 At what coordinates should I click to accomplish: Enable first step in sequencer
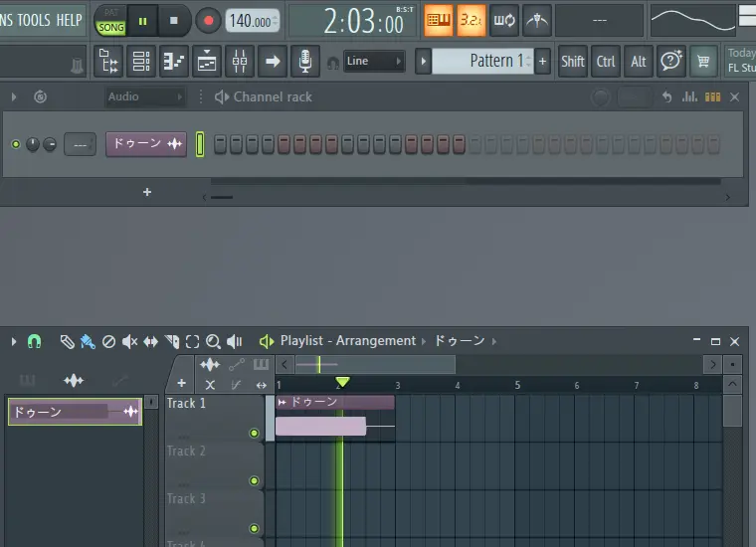pos(220,144)
